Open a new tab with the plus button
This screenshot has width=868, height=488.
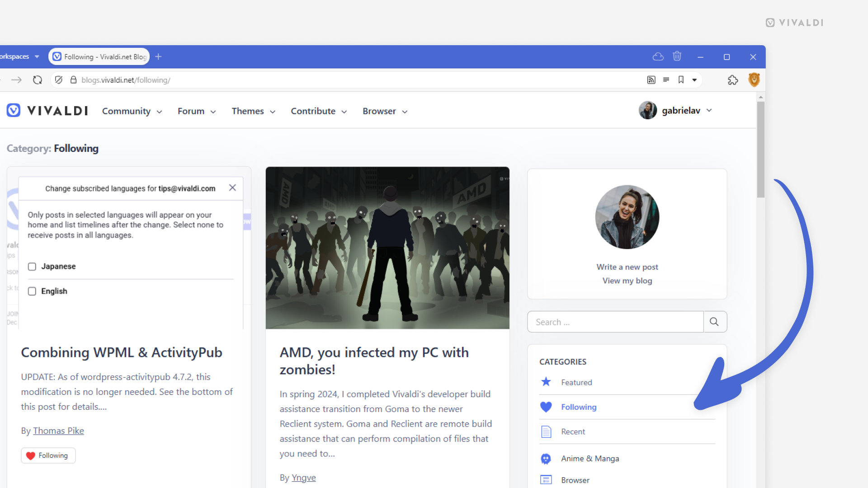pyautogui.click(x=158, y=56)
